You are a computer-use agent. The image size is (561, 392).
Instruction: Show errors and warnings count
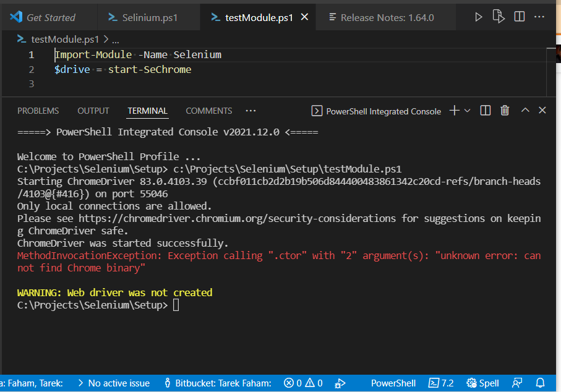pyautogui.click(x=303, y=383)
